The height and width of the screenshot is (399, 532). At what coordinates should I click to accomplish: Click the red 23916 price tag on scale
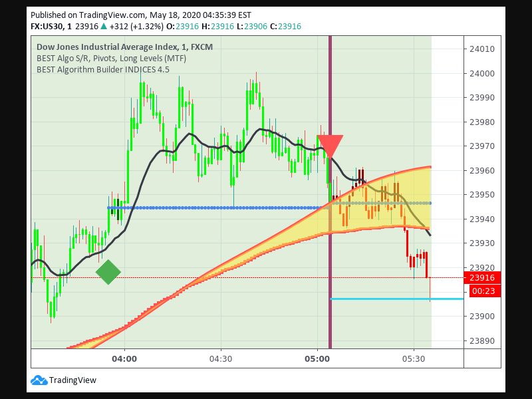[482, 277]
